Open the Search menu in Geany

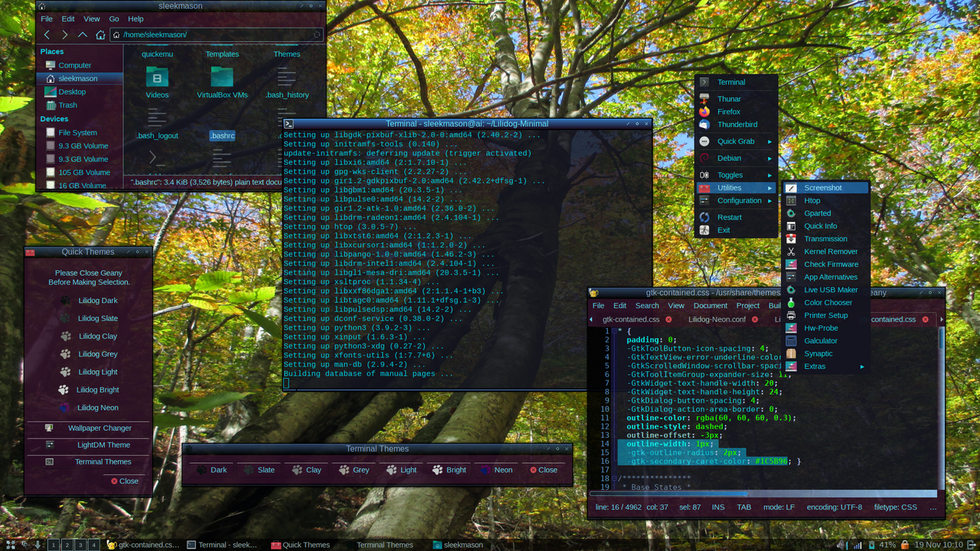click(x=647, y=305)
